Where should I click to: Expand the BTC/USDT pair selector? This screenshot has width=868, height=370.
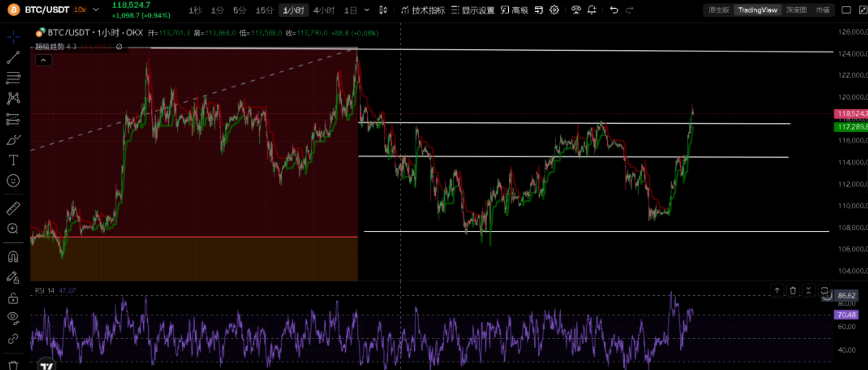[x=96, y=10]
